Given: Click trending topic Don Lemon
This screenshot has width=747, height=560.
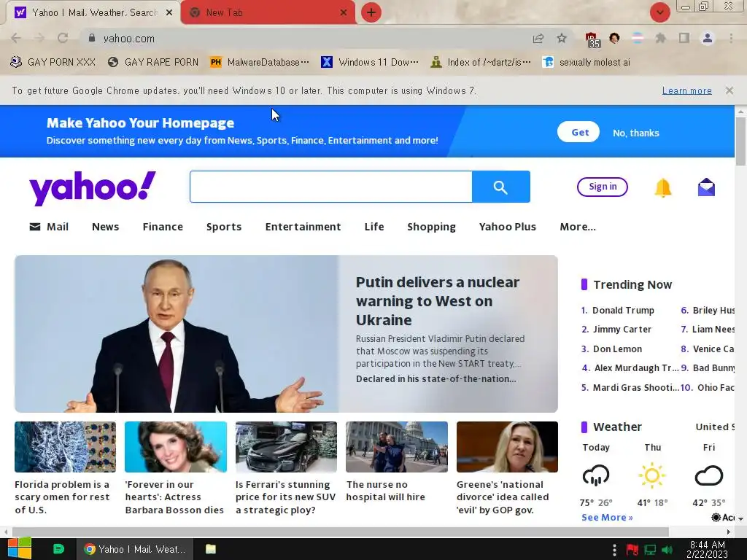Looking at the screenshot, I should 617,349.
